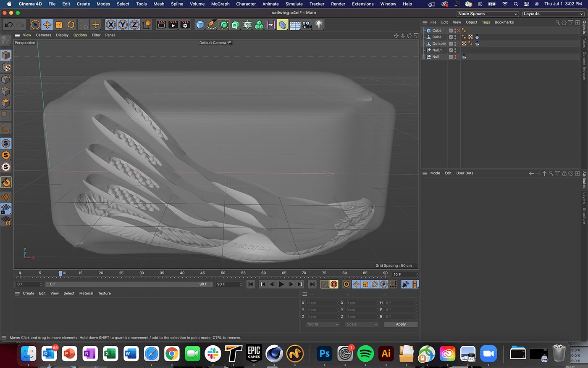Toggle editor visibility dots for Null
588x368 pixels.
(455, 57)
